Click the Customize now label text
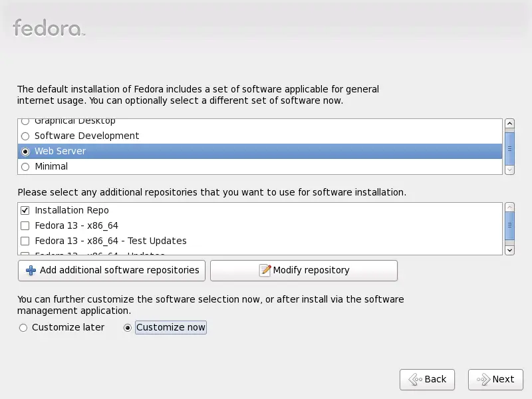The height and width of the screenshot is (399, 532). (x=171, y=327)
